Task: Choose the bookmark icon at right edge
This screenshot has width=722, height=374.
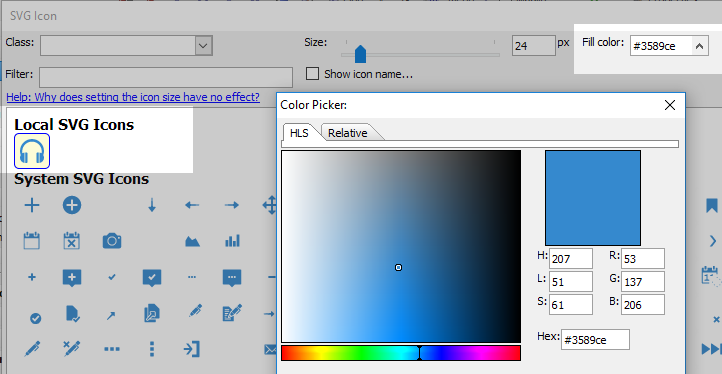Action: point(712,205)
